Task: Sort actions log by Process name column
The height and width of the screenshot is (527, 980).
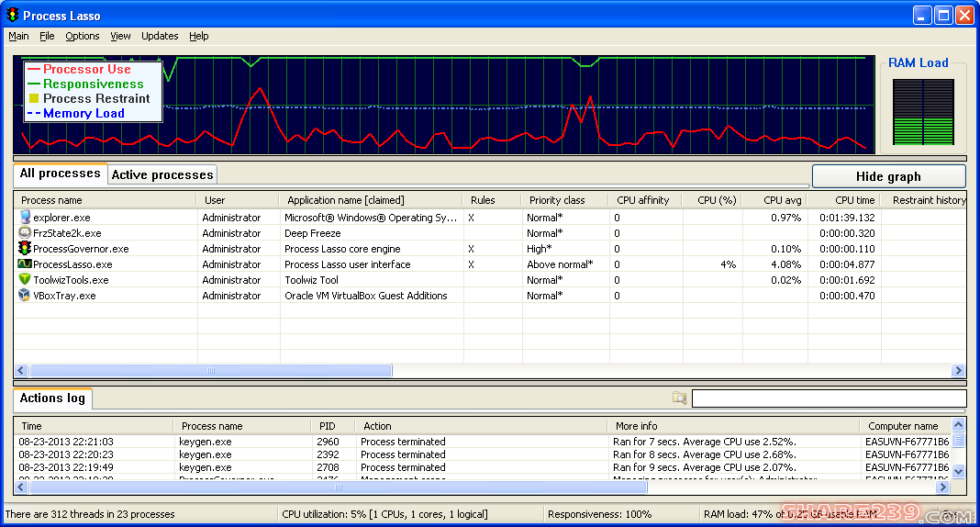Action: click(x=242, y=426)
